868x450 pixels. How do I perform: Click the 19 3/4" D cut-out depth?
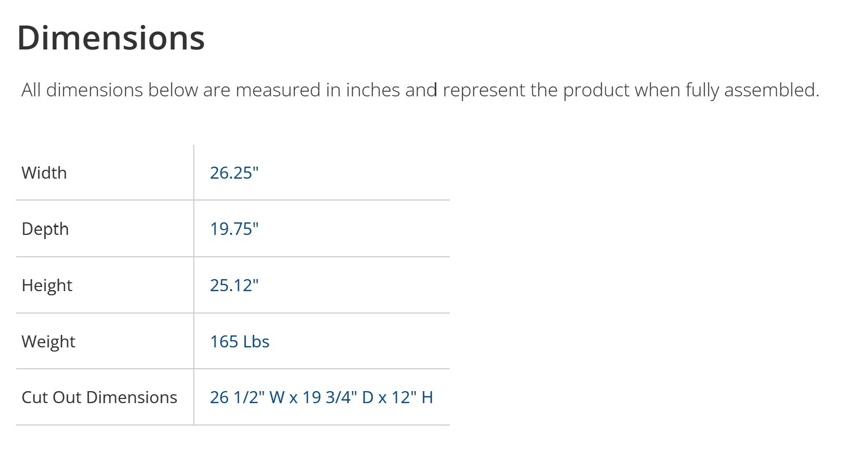(x=338, y=397)
